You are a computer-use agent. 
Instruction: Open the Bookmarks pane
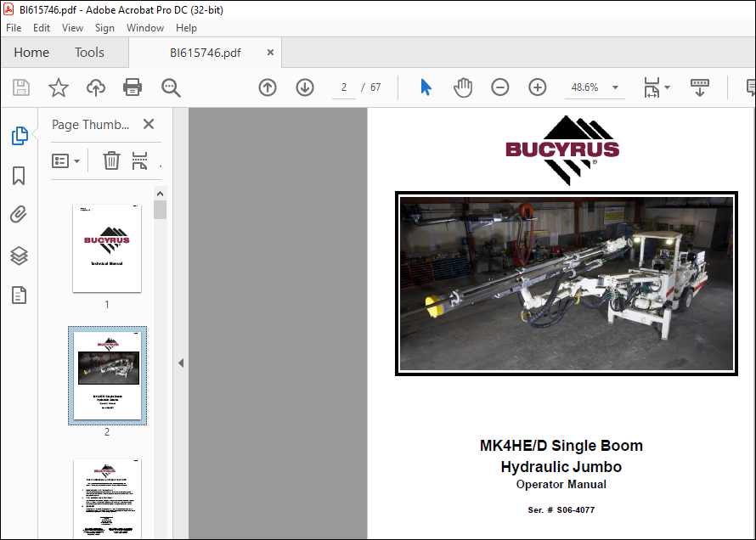[19, 176]
